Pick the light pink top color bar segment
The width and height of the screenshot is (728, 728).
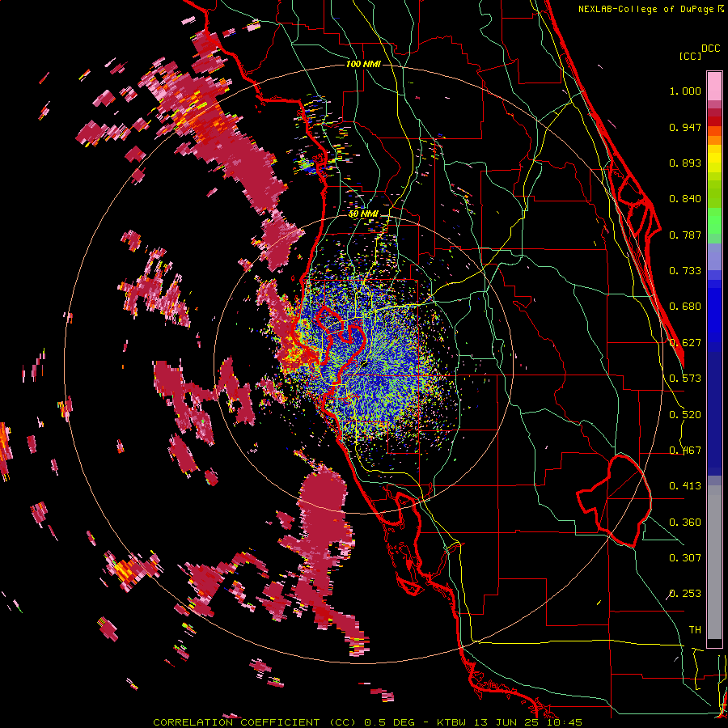714,86
